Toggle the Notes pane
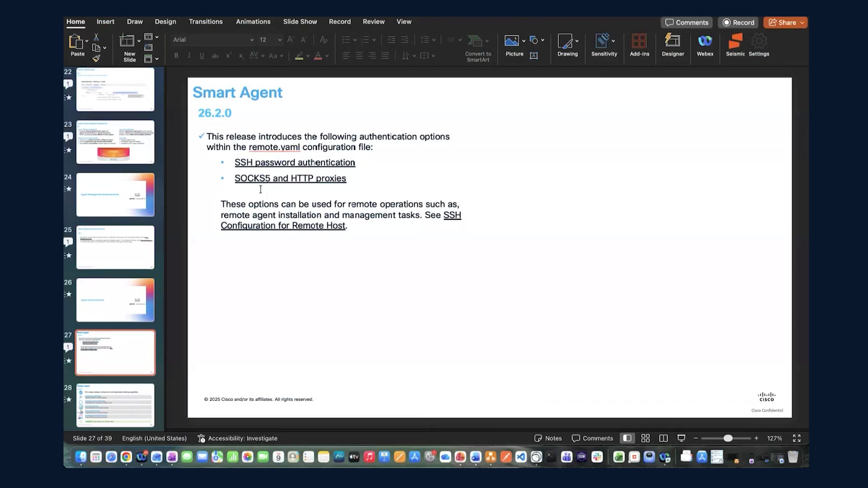Screen dimensions: 868x488 click(548, 438)
